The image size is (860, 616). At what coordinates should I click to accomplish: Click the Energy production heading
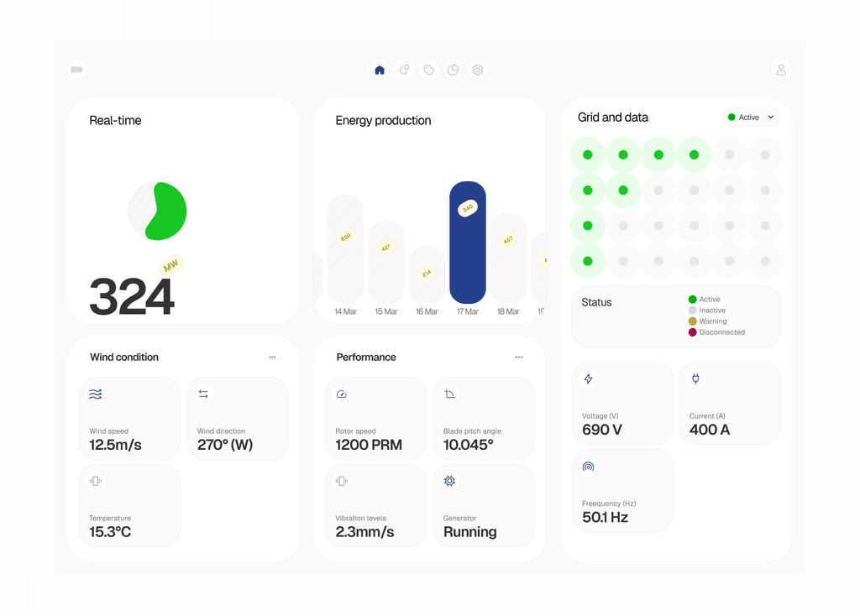(x=383, y=121)
